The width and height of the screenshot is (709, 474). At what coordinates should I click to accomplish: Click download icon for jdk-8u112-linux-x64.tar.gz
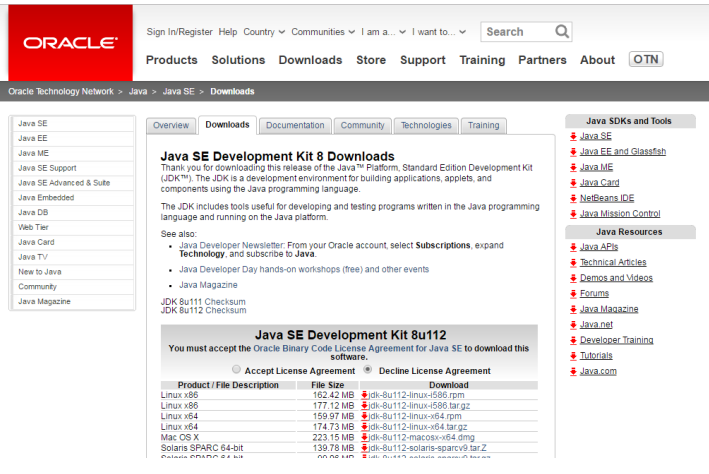tap(364, 427)
